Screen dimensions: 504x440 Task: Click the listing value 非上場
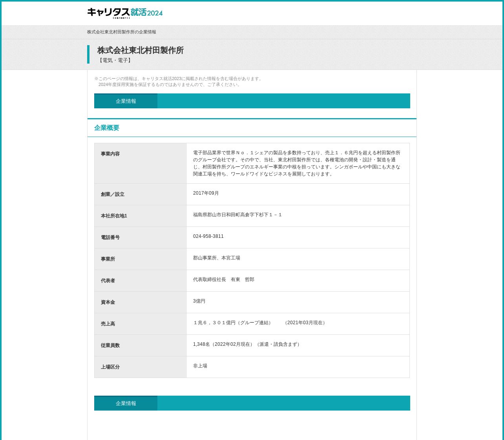[200, 366]
